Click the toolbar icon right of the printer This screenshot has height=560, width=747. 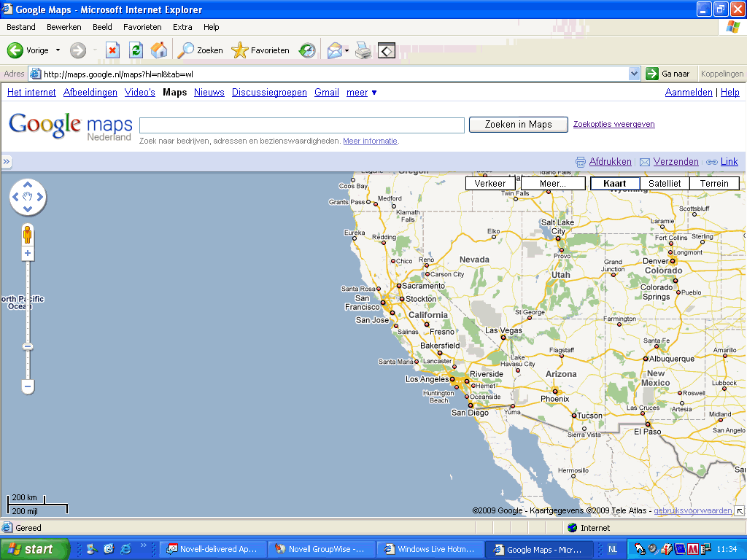point(387,50)
